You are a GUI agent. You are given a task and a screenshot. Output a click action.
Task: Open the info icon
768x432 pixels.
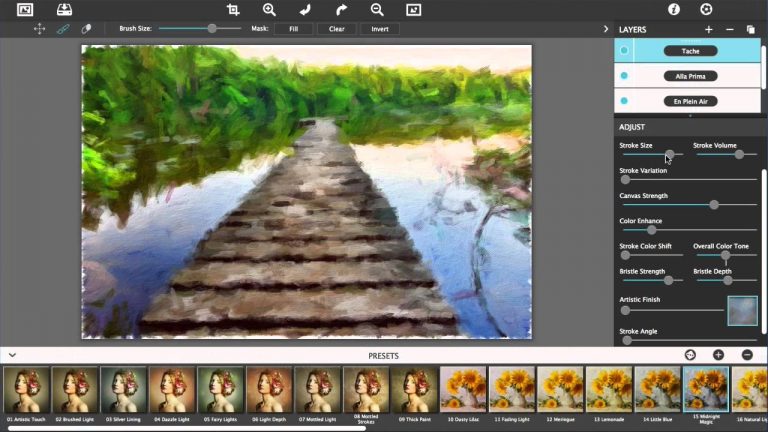pyautogui.click(x=674, y=9)
